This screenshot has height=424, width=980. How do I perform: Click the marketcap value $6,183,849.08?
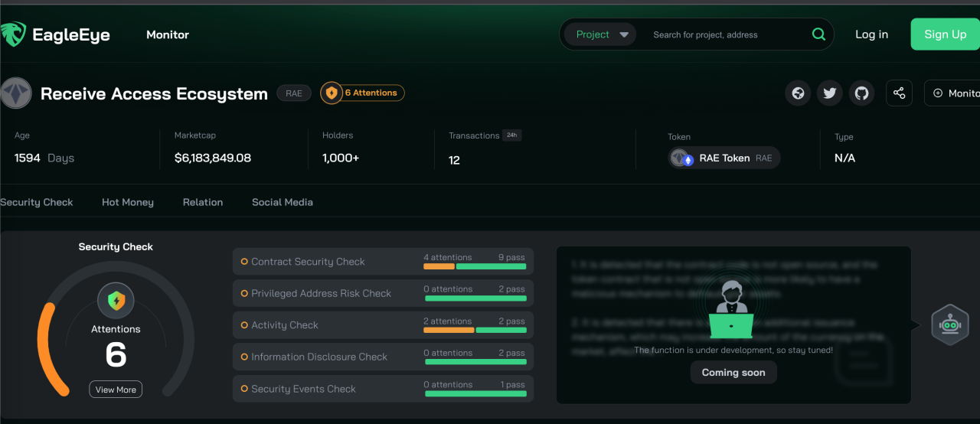pyautogui.click(x=213, y=158)
